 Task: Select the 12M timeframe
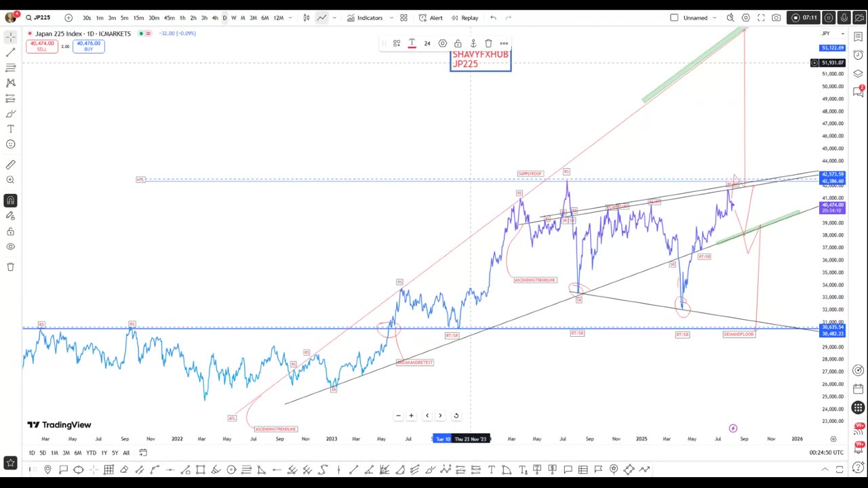click(278, 18)
